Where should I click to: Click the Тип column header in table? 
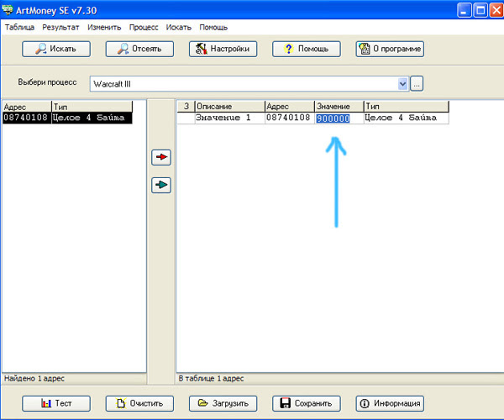[407, 106]
